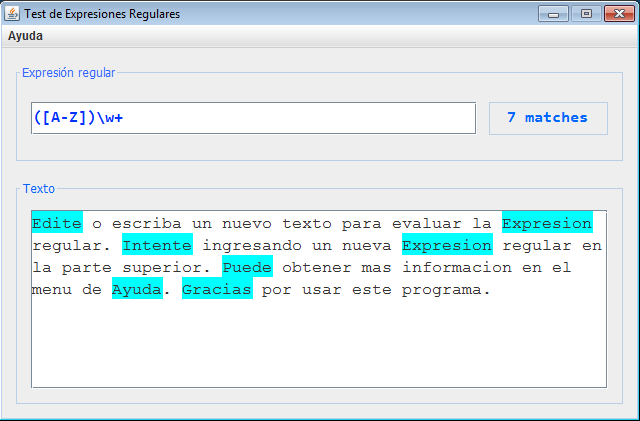Click the word 'nuevo' in the text
Viewport: 640px width, 421px height.
point(247,223)
